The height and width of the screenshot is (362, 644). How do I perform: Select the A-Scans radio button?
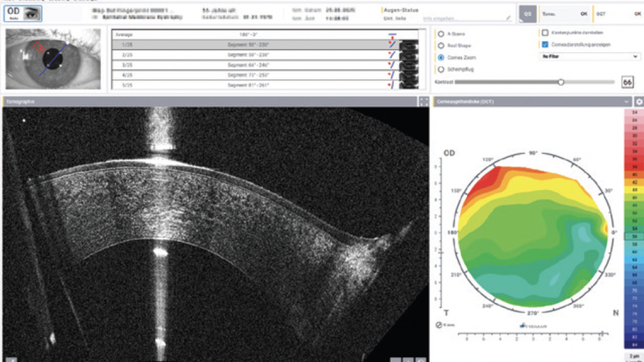441,34
